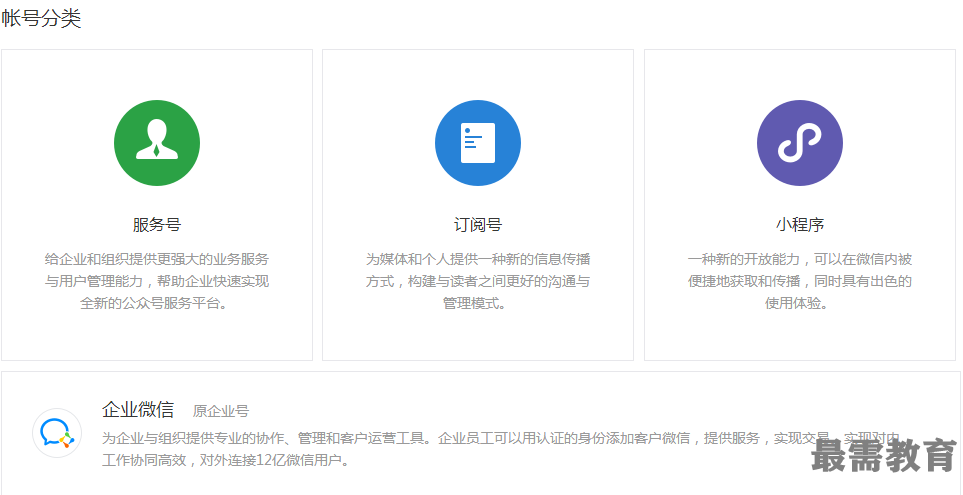The width and height of the screenshot is (963, 495).
Task: Select the 订阅号 account type title
Action: (x=478, y=225)
